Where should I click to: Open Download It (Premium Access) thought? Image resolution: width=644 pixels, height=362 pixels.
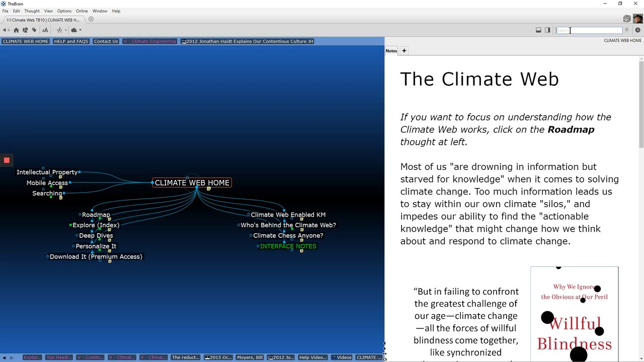96,256
